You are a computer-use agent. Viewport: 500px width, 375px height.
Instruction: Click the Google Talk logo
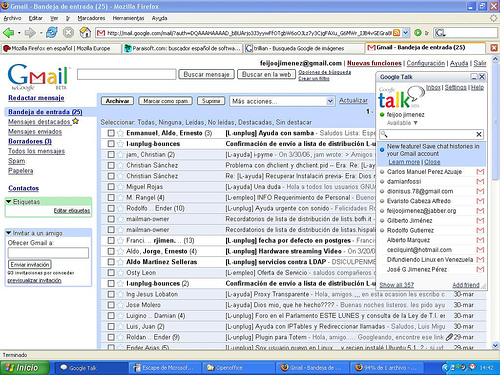coord(401,97)
